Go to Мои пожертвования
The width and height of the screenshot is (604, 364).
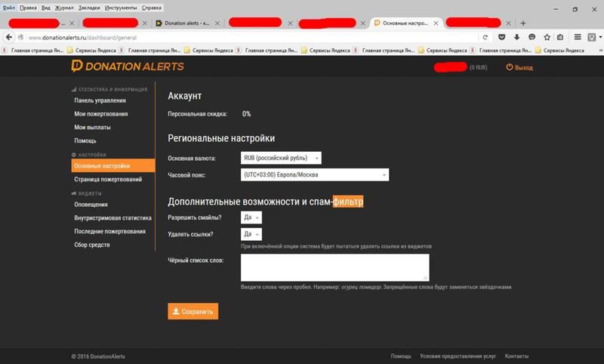click(x=101, y=113)
